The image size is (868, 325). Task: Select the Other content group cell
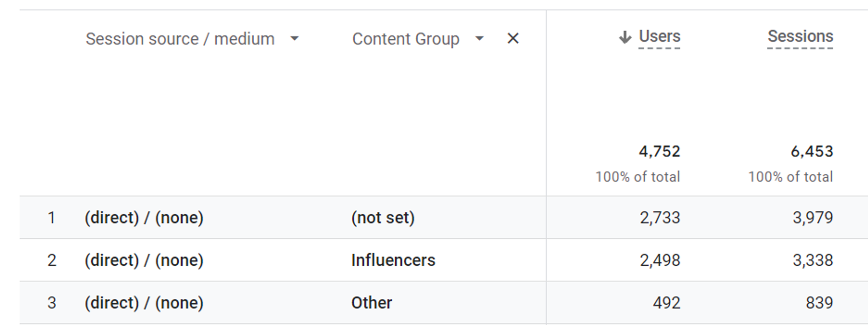click(372, 303)
